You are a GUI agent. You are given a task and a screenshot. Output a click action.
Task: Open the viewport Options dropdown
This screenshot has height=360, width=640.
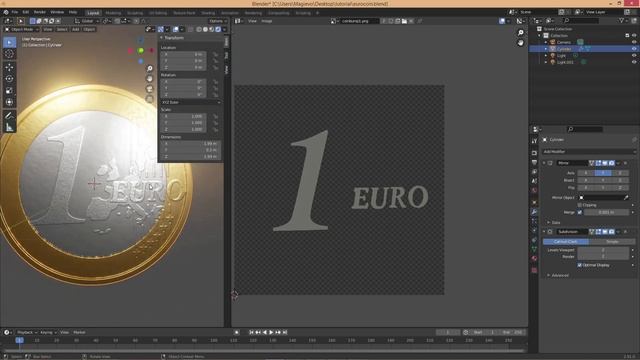(218, 21)
